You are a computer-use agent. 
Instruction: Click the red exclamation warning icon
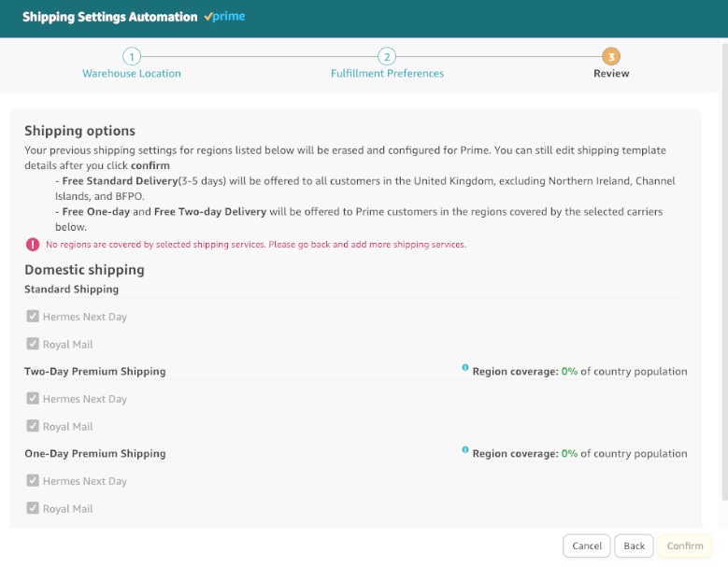[33, 245]
